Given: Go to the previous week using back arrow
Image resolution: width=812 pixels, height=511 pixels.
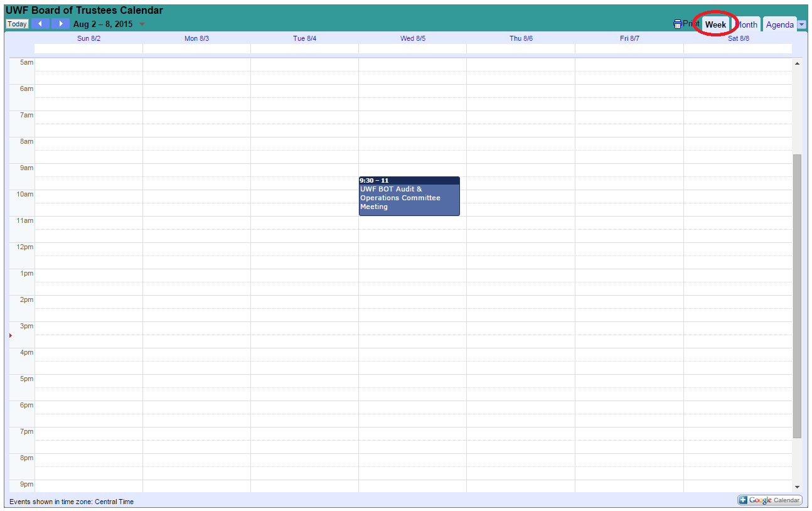Looking at the screenshot, I should 40,24.
